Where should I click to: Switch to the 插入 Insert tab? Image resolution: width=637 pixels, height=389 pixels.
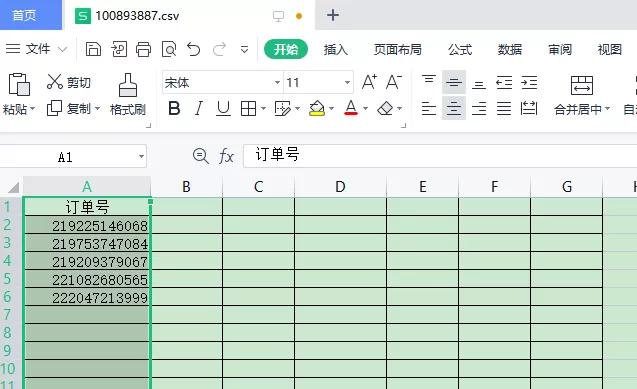point(336,50)
